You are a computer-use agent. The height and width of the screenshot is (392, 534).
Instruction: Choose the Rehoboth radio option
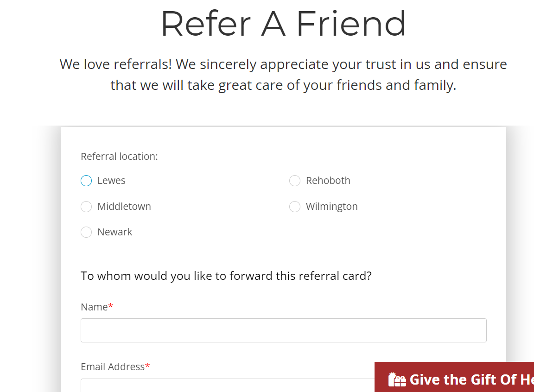[x=295, y=181]
